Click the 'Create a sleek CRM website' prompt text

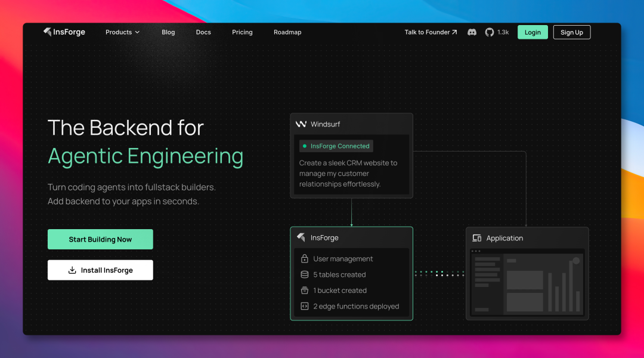coord(348,174)
